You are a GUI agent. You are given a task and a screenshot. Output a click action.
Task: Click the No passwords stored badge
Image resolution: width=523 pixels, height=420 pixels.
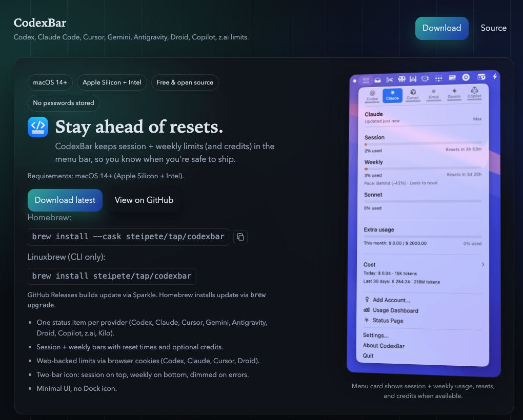coord(64,103)
